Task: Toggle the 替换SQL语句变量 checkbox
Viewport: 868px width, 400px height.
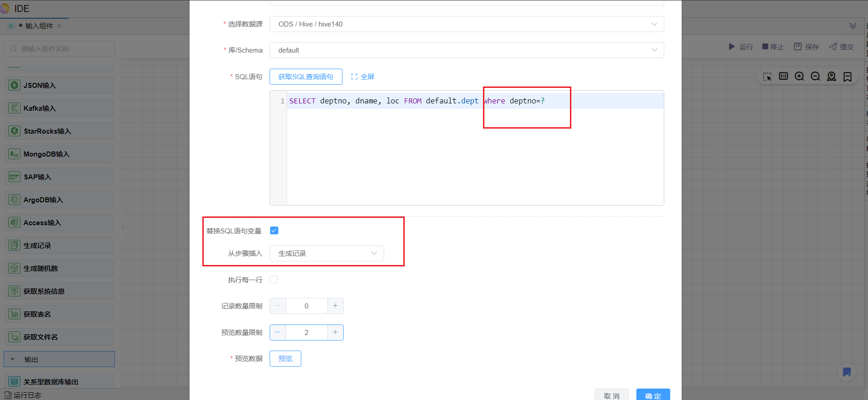Action: click(x=274, y=231)
